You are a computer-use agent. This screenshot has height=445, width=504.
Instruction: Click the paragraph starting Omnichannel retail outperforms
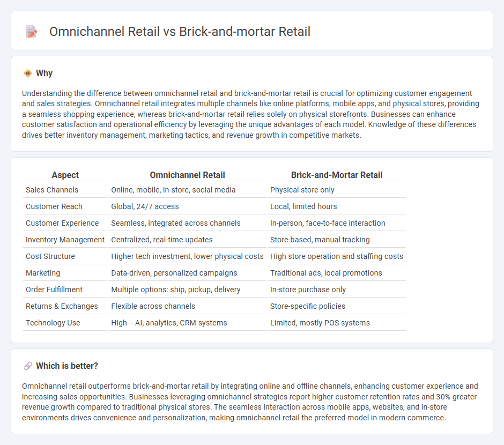pyautogui.click(x=250, y=402)
